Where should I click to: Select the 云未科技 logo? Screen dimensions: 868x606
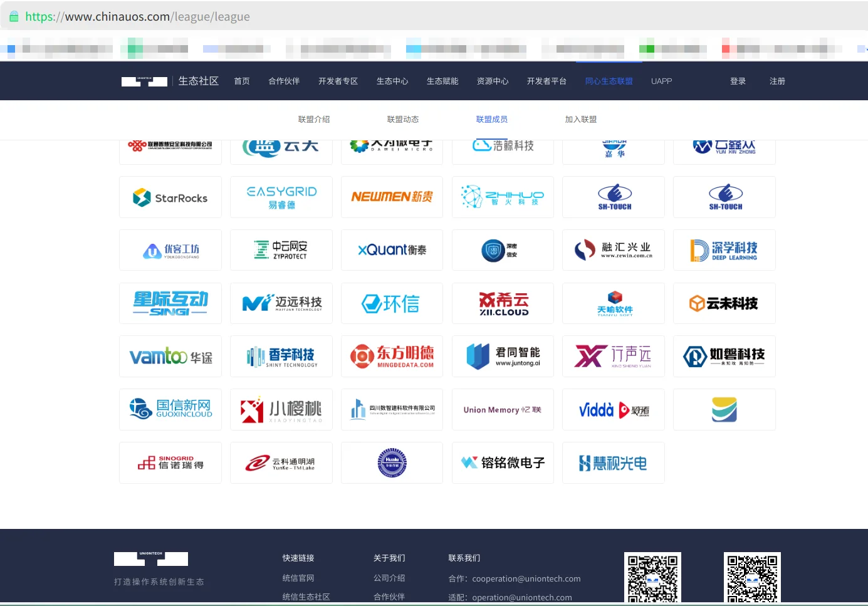pyautogui.click(x=724, y=303)
